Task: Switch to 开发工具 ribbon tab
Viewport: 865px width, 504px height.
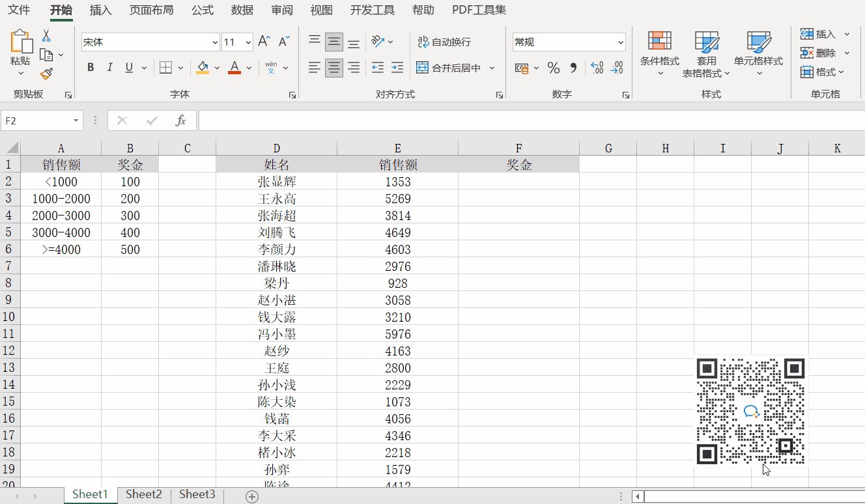Action: click(x=373, y=10)
